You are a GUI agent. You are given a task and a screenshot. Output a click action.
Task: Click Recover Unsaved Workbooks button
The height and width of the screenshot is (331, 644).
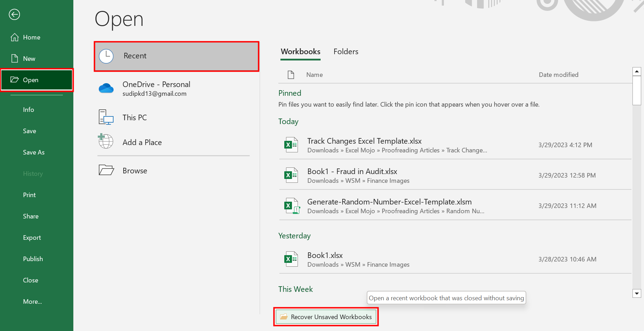pyautogui.click(x=326, y=317)
